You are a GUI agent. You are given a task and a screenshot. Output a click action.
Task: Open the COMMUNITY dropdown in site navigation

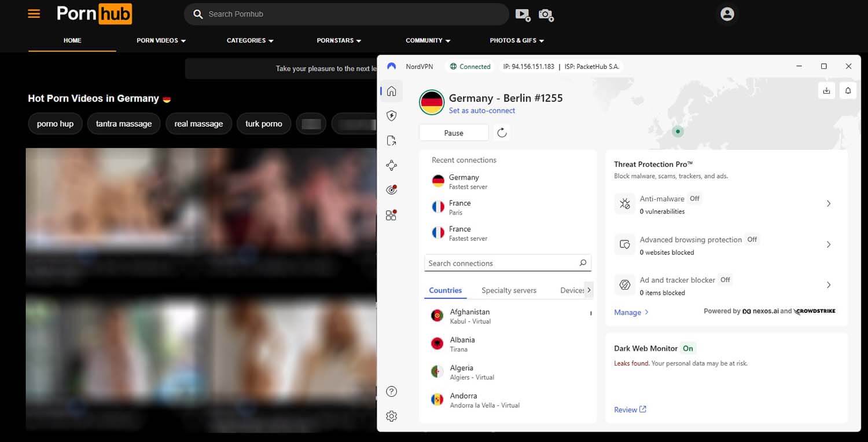[x=428, y=41]
